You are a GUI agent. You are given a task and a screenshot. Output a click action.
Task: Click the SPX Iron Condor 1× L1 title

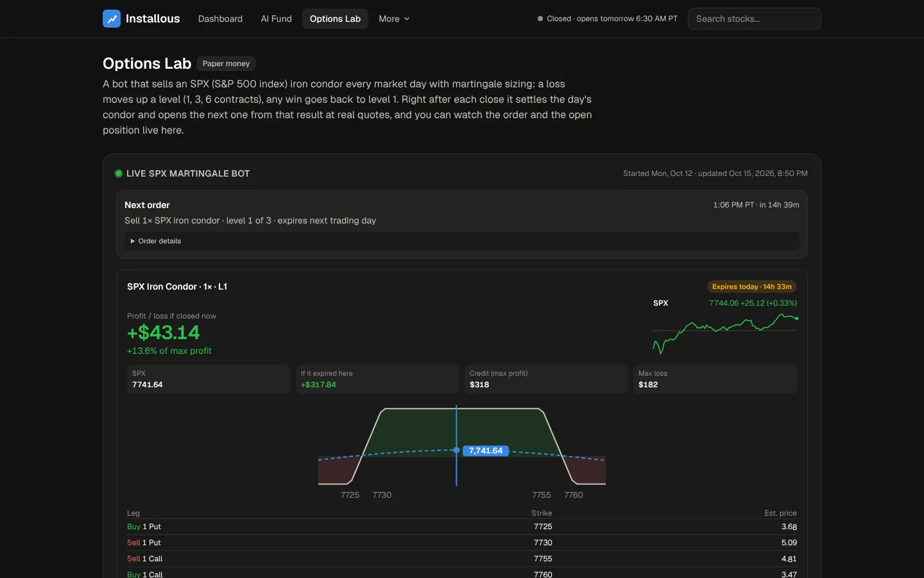(x=177, y=286)
